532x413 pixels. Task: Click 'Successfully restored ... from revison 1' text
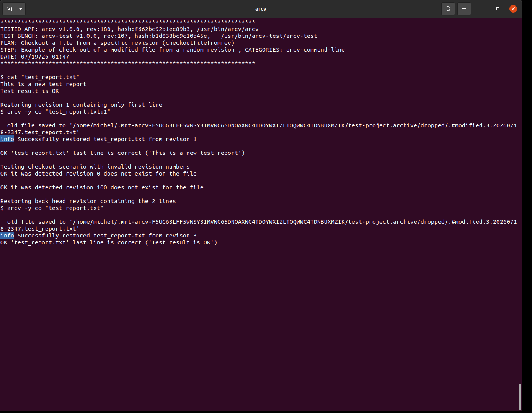[107, 139]
